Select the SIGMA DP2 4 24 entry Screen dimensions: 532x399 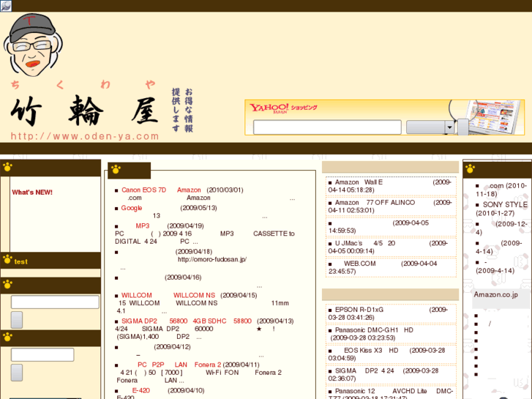tap(391, 375)
